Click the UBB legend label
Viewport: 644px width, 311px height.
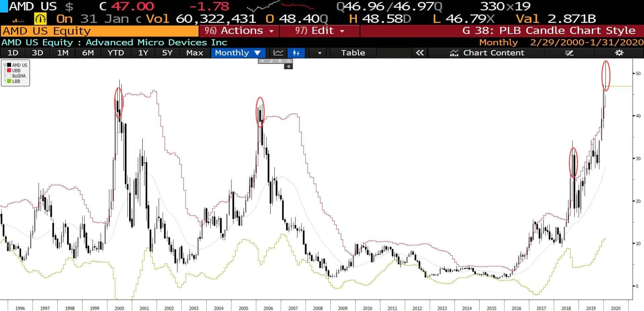tap(16, 71)
